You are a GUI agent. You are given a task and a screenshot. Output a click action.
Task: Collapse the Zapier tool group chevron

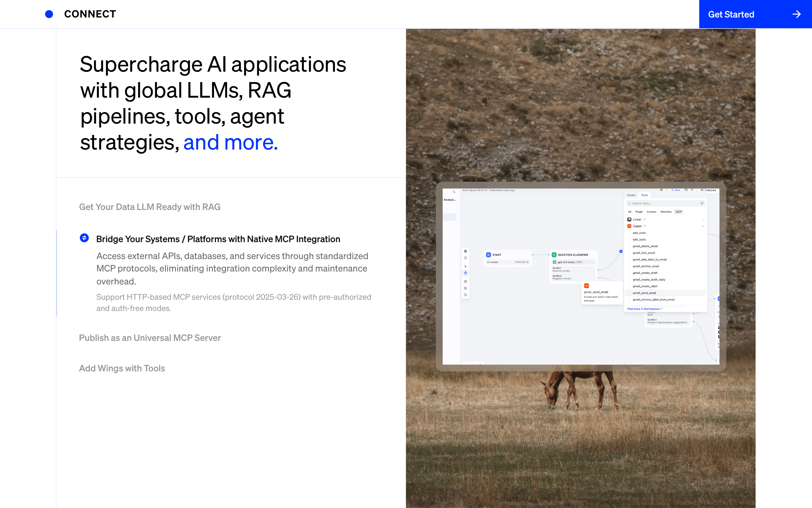tap(703, 226)
